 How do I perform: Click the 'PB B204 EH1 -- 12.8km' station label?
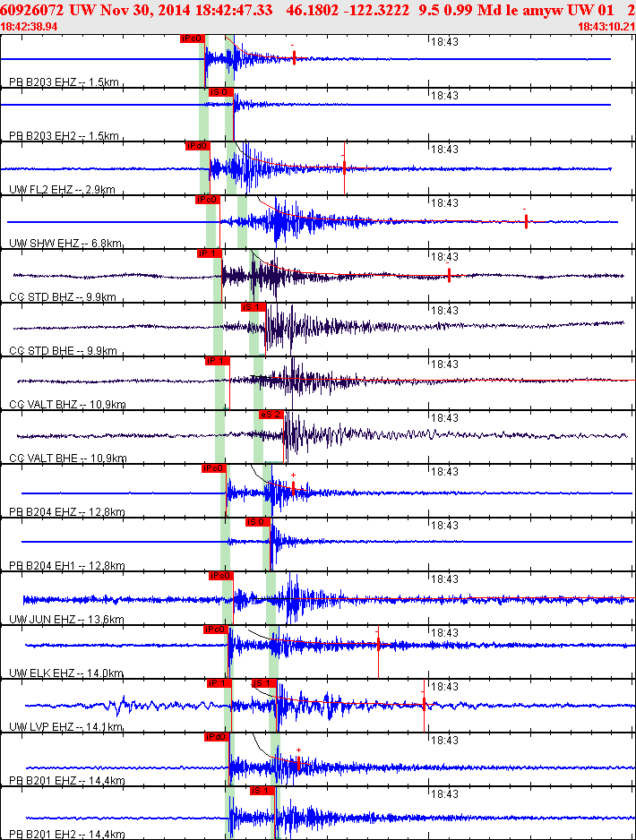pos(67,566)
